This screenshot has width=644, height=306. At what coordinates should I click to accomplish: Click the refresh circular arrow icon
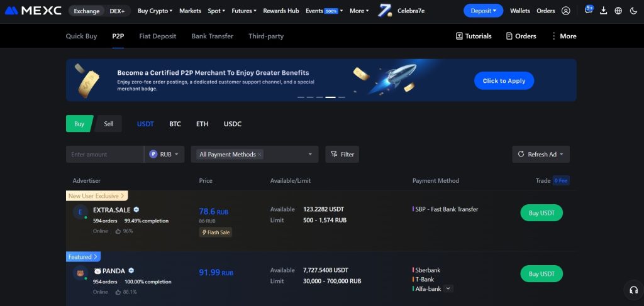(x=521, y=154)
